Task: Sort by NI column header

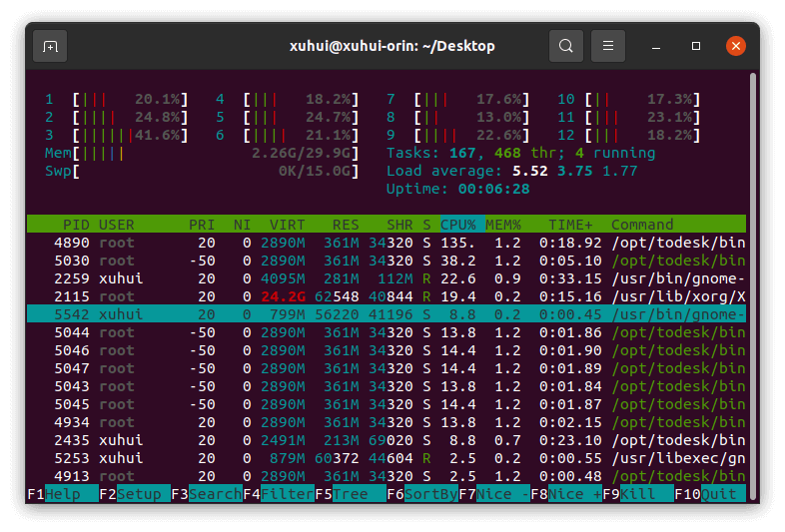Action: coord(243,225)
